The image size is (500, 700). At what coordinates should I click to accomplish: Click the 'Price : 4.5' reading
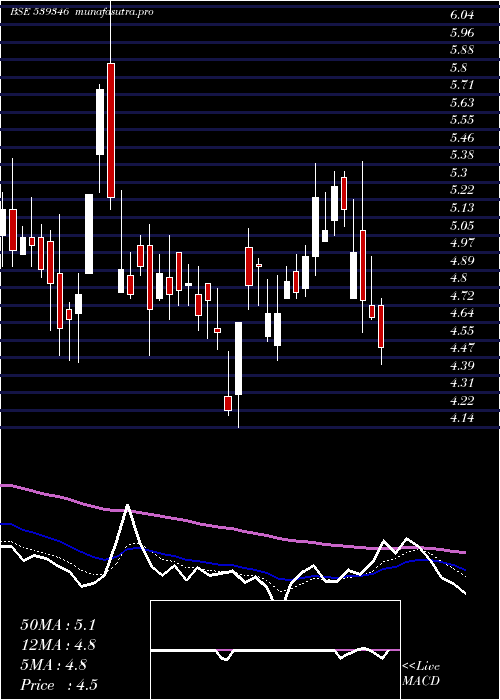[59, 685]
